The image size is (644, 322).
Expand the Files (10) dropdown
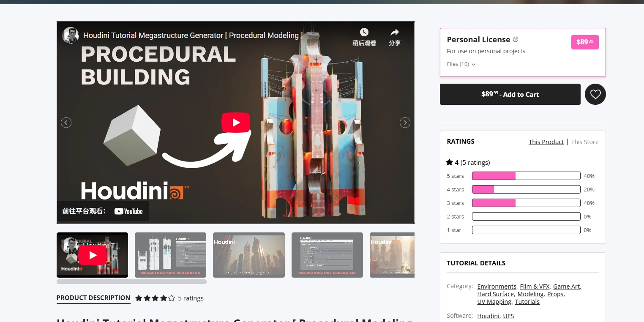click(461, 64)
